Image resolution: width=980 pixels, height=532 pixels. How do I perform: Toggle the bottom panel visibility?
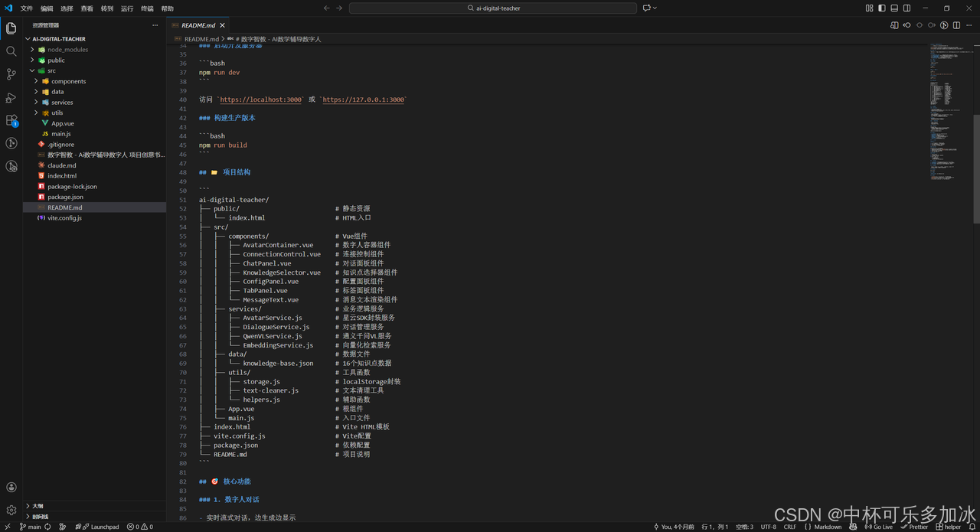coord(894,8)
